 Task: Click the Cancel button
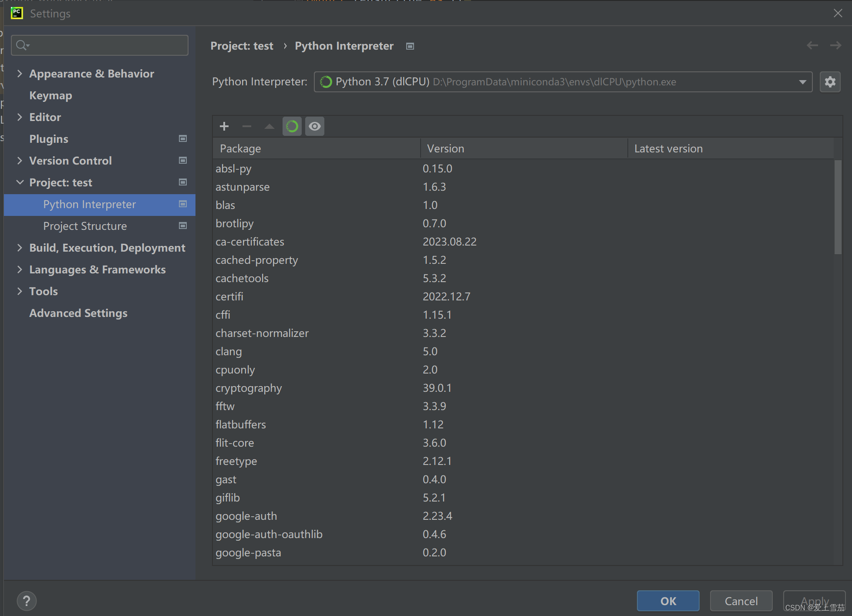point(741,601)
